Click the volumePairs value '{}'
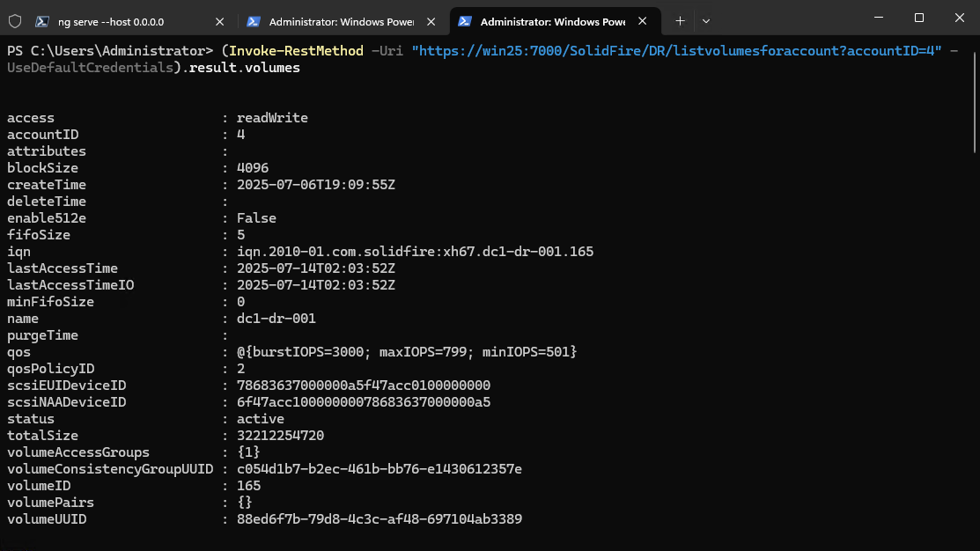Image resolution: width=980 pixels, height=551 pixels. point(245,503)
